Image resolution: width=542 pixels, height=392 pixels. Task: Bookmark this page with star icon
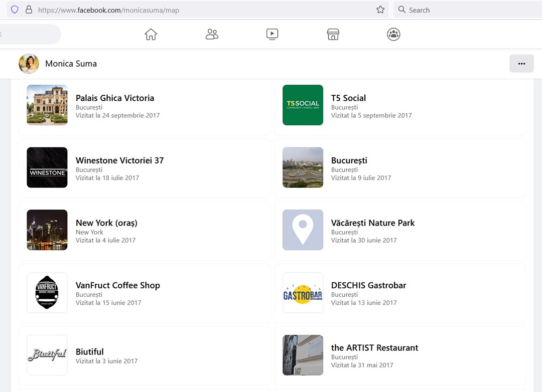tap(380, 10)
